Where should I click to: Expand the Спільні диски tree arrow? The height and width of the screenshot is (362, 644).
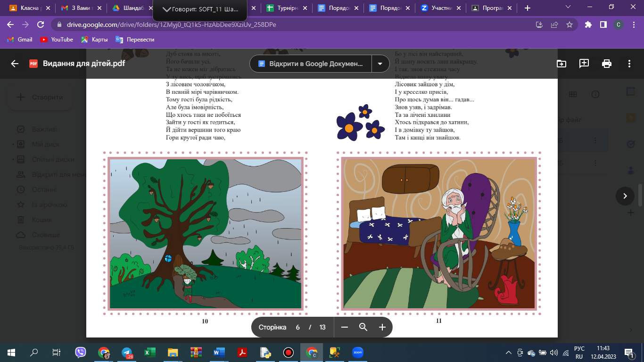pyautogui.click(x=13, y=160)
